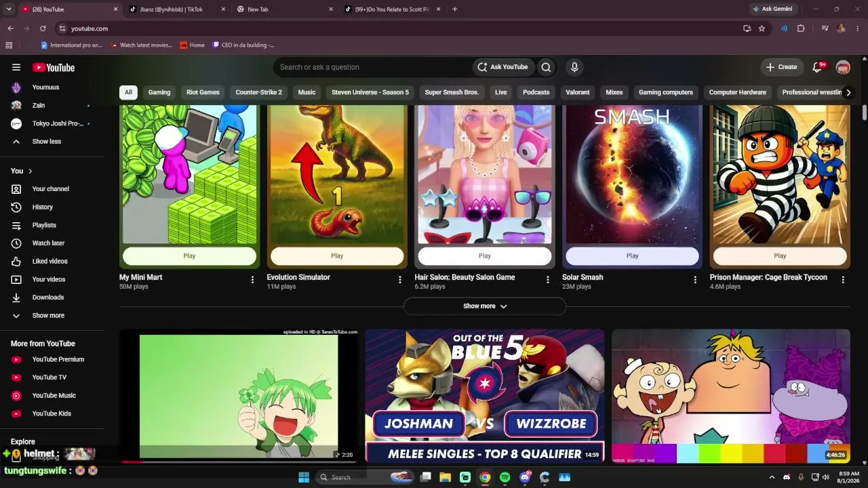Viewport: 868px width, 488px height.
Task: Open the Chrome profile avatar
Action: pyautogui.click(x=841, y=28)
